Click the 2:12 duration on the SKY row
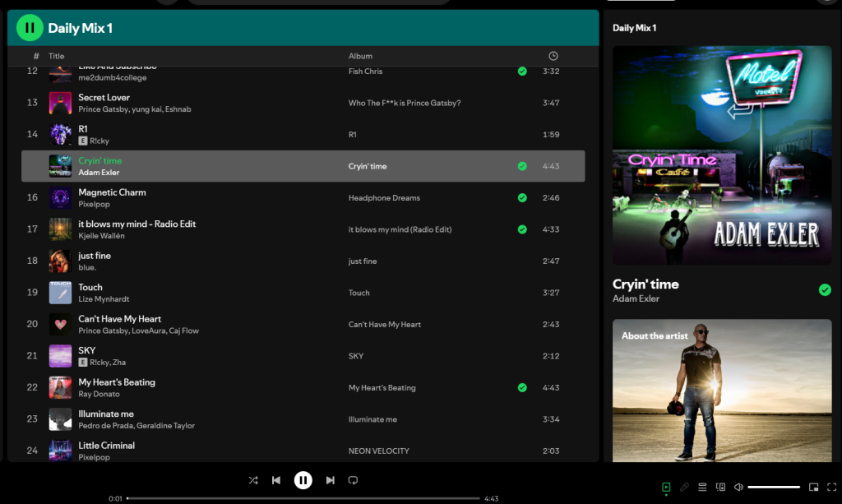This screenshot has height=504, width=842. click(x=551, y=356)
